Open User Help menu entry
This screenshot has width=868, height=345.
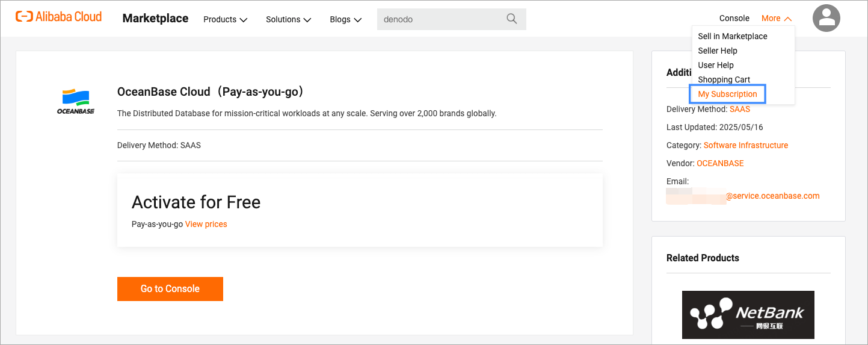point(715,65)
